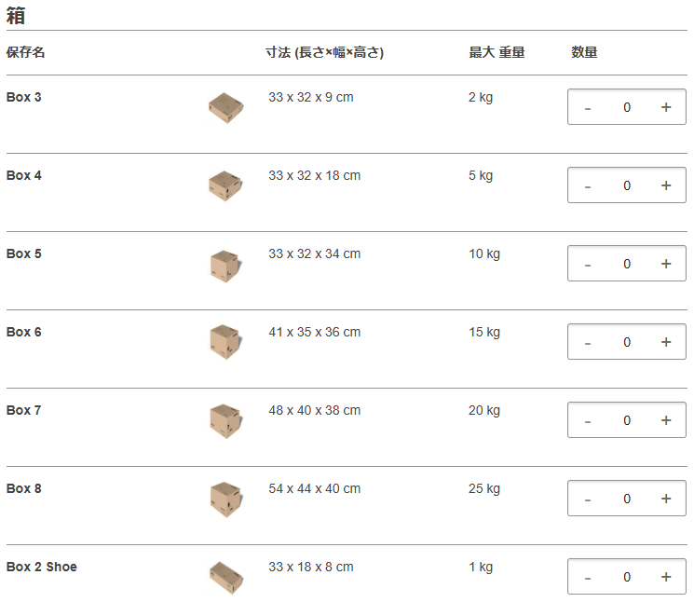Image resolution: width=694 pixels, height=616 pixels.
Task: Click the Box 5 box picture
Action: 225,266
